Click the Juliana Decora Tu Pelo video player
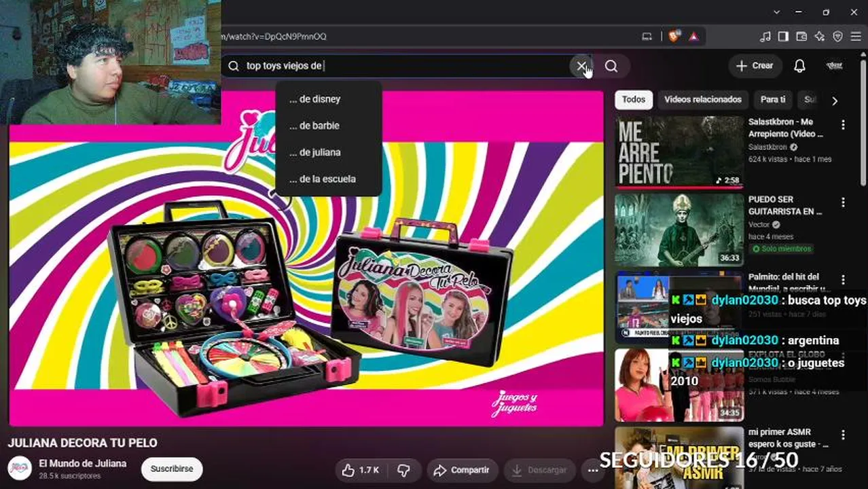Viewport: 868px width, 489px height. 306,258
